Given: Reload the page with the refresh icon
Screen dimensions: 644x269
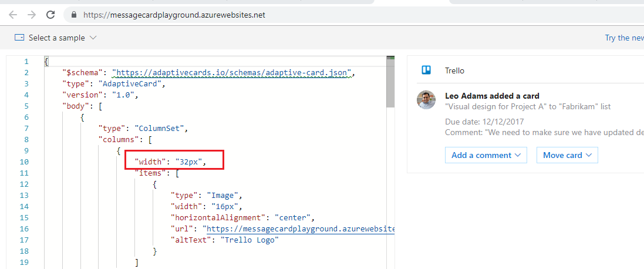Looking at the screenshot, I should (x=50, y=15).
